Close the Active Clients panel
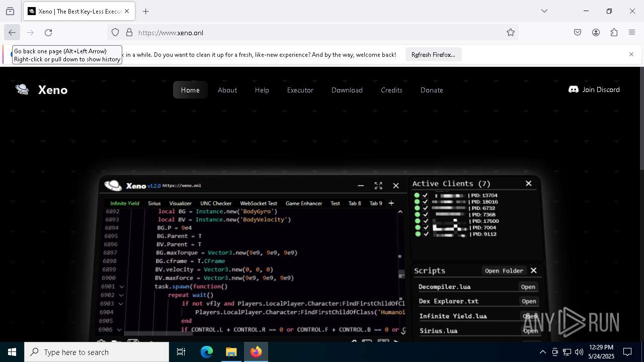 (x=529, y=184)
